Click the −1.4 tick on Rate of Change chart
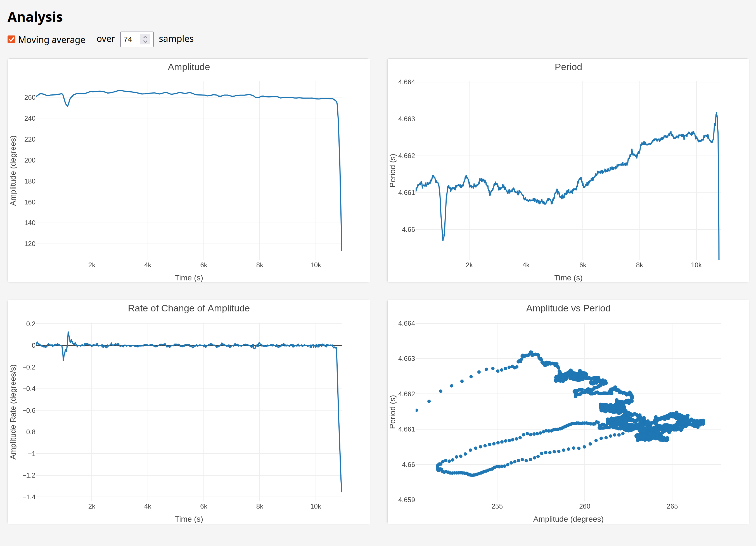The image size is (756, 546). [29, 497]
